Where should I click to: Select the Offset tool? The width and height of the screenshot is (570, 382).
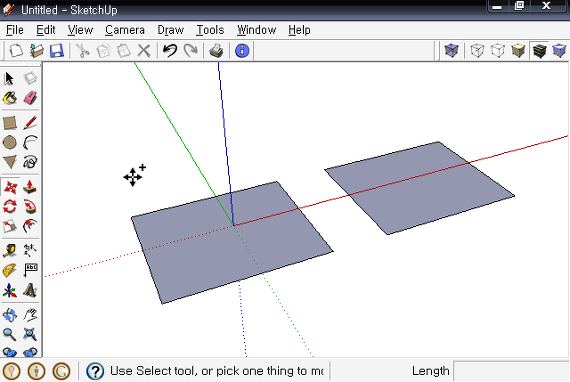[30, 226]
